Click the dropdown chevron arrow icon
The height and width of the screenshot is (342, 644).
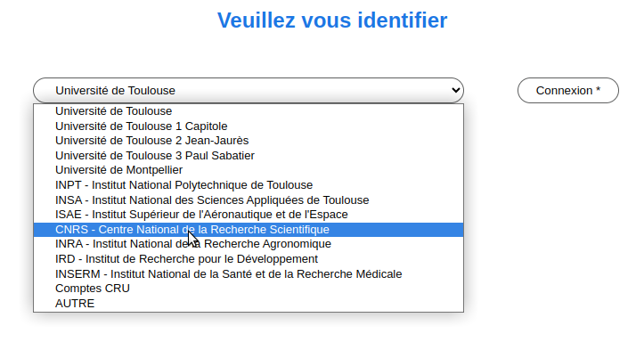tap(455, 90)
